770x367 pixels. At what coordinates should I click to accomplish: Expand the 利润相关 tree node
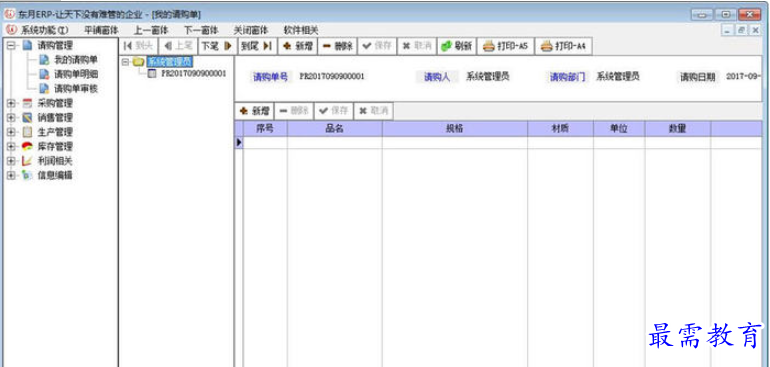11,161
